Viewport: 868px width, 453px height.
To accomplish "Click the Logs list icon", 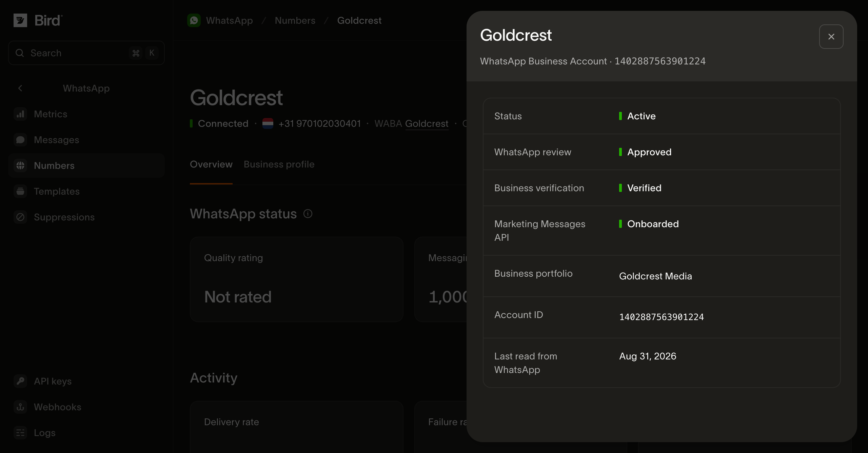I will pos(20,433).
